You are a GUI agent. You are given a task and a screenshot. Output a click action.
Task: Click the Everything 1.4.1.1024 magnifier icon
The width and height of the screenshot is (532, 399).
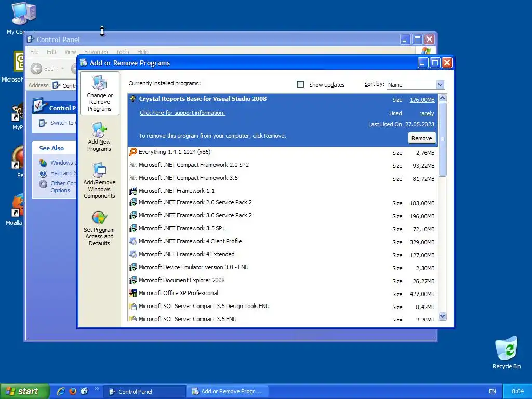(x=133, y=152)
